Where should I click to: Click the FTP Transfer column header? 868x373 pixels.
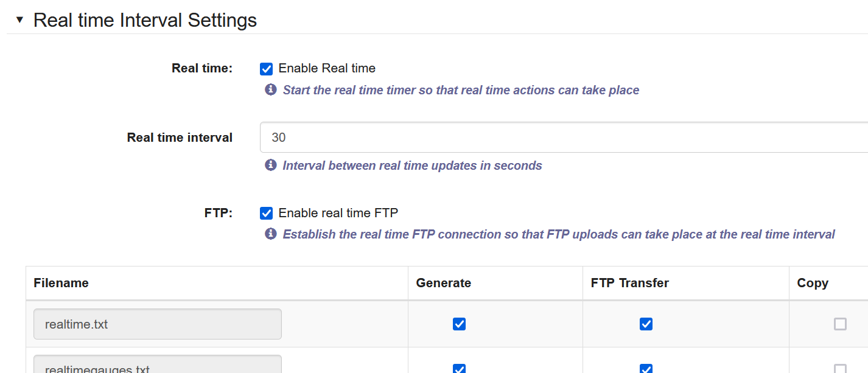[x=629, y=283]
